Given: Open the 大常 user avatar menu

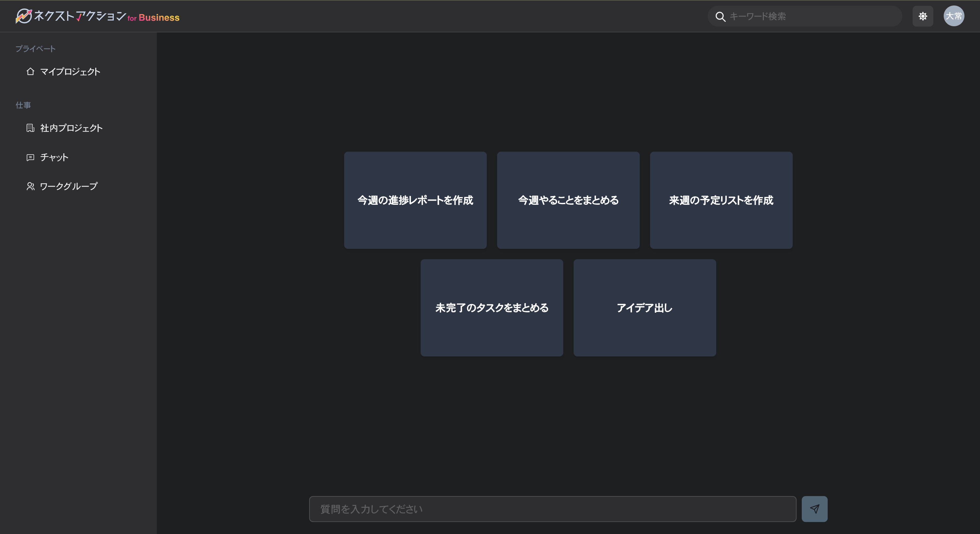Looking at the screenshot, I should click(954, 16).
